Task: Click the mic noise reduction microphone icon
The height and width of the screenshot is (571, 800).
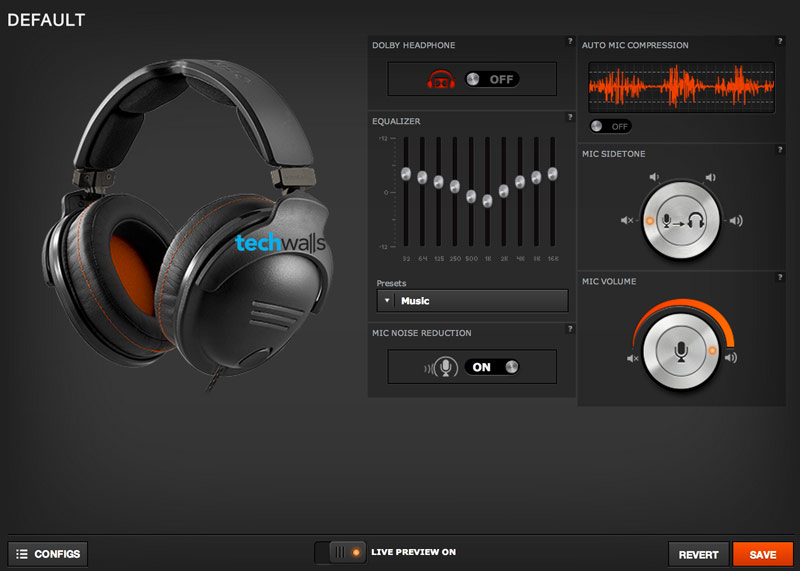Action: click(x=445, y=367)
